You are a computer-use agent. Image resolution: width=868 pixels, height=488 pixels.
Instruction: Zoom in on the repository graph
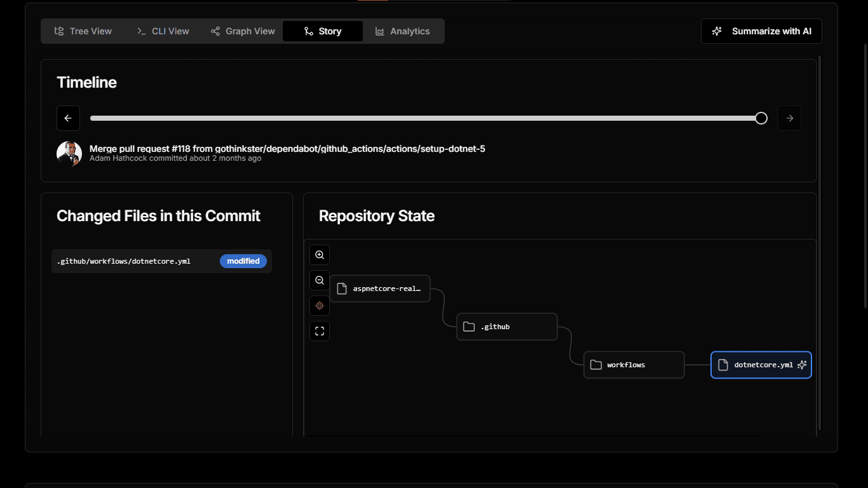point(320,255)
